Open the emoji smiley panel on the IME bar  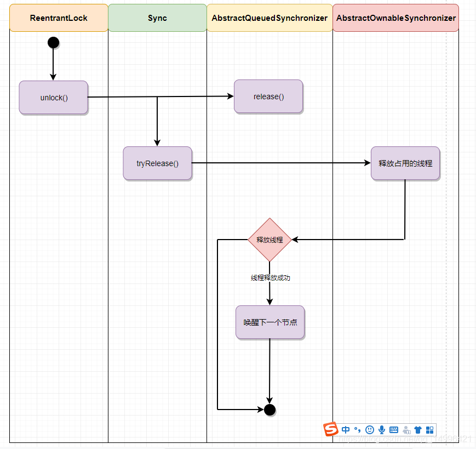click(x=369, y=430)
